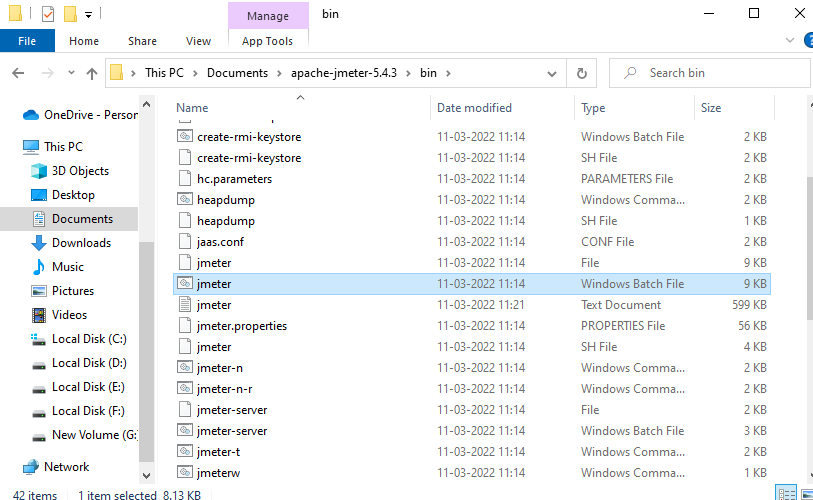Open Music folder in sidebar
This screenshot has width=813, height=500.
coord(57,267)
